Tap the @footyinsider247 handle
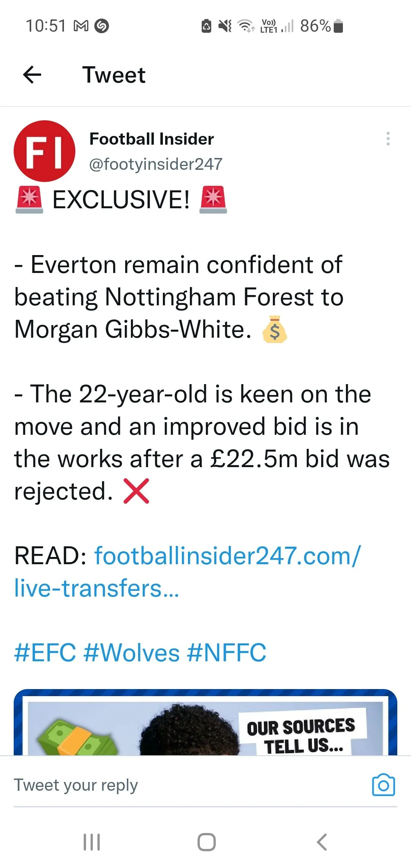This screenshot has width=411, height=868. 156,164
